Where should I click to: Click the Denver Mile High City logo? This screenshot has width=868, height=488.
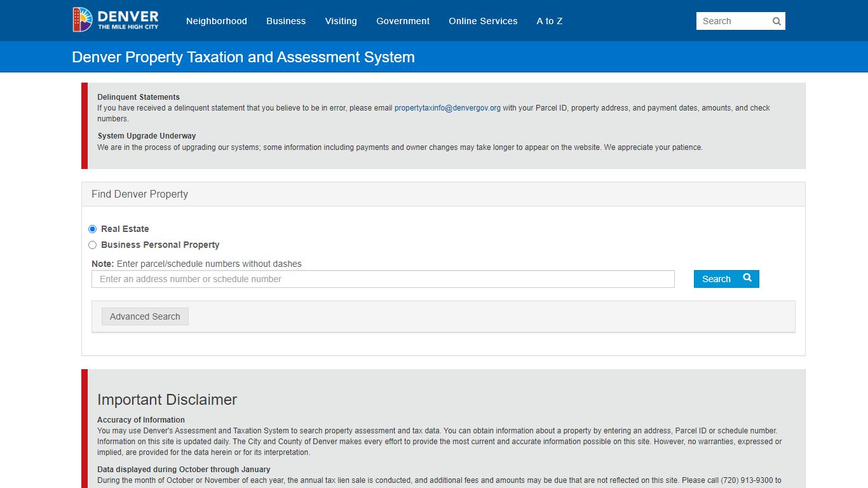[x=116, y=20]
